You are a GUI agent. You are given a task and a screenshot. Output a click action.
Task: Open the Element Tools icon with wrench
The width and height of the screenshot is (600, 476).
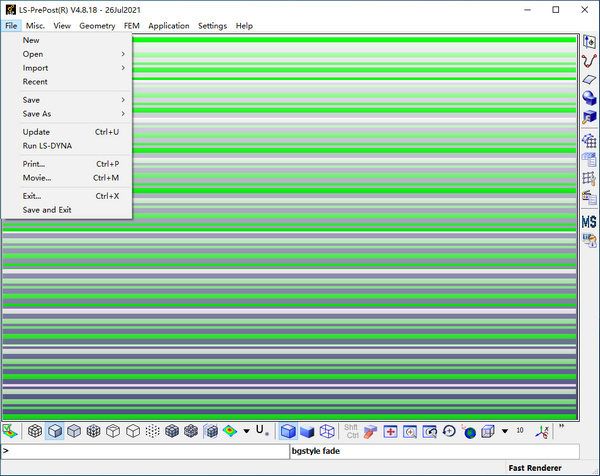click(589, 178)
